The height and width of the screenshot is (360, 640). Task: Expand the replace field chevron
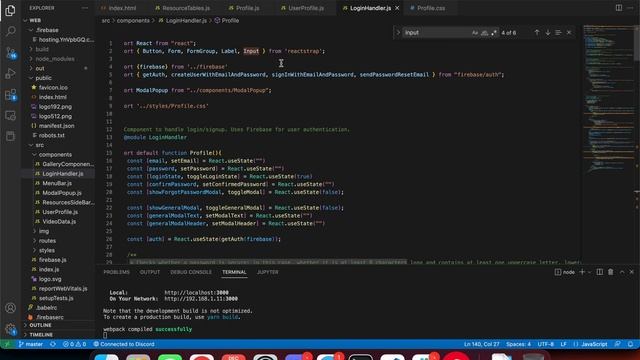[x=398, y=32]
